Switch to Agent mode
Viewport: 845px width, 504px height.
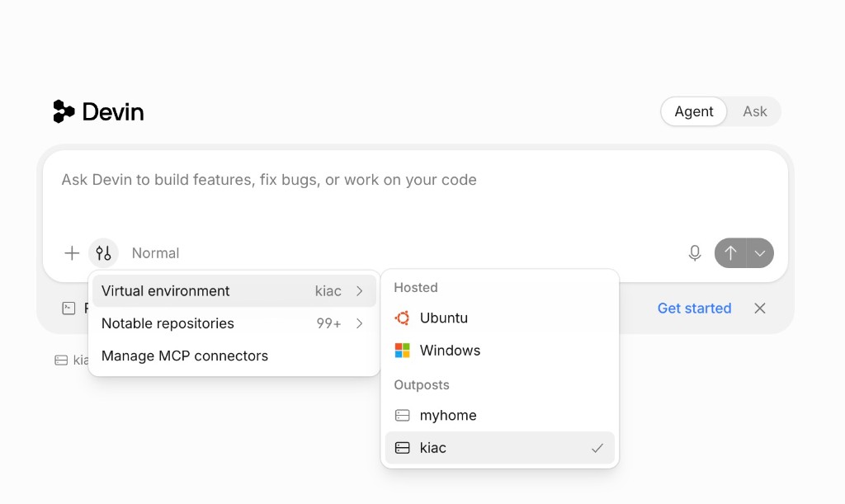[693, 111]
